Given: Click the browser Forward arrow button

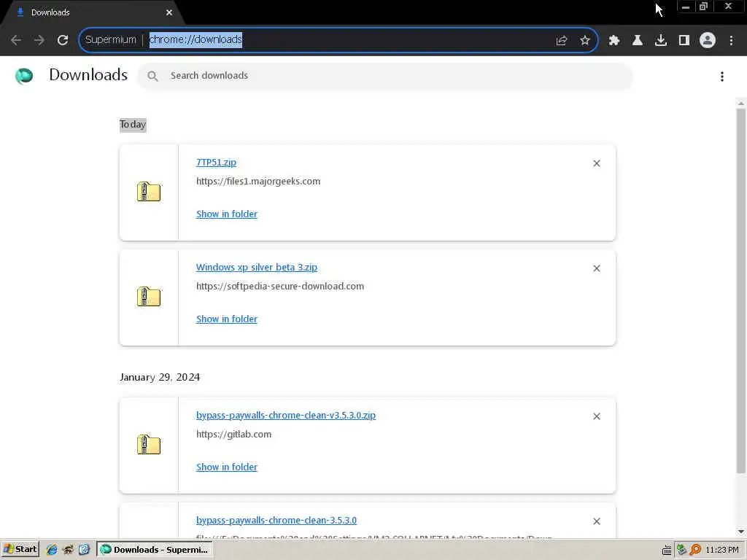Looking at the screenshot, I should pos(39,40).
